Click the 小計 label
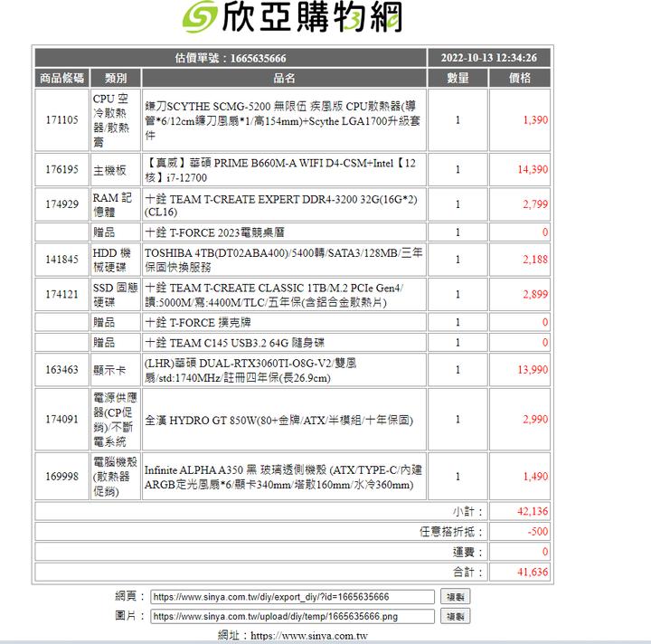Viewport: 651px width, 644px height. tap(468, 511)
